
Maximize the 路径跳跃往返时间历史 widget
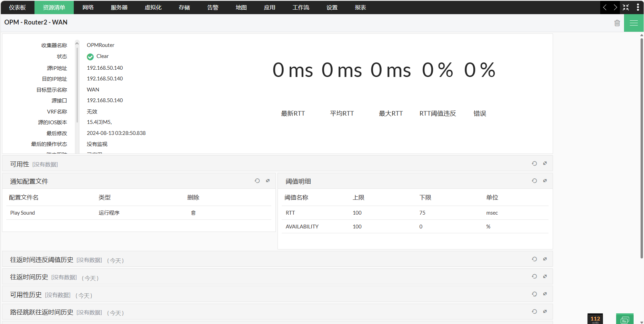pyautogui.click(x=545, y=311)
